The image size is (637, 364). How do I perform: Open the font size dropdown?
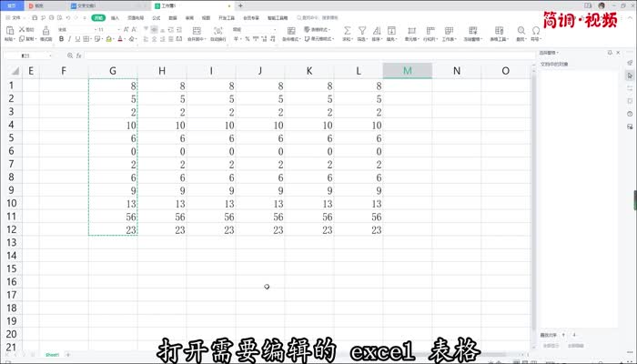click(116, 30)
